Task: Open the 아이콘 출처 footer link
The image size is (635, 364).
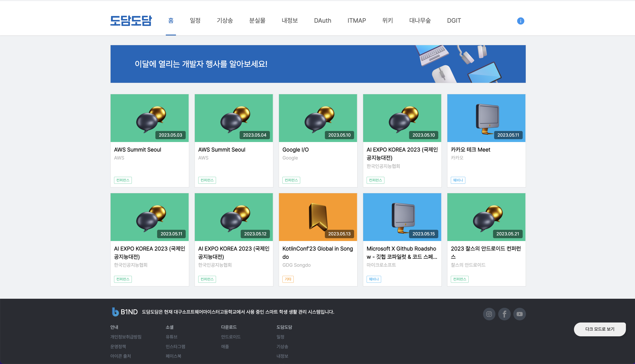Action: (120, 356)
